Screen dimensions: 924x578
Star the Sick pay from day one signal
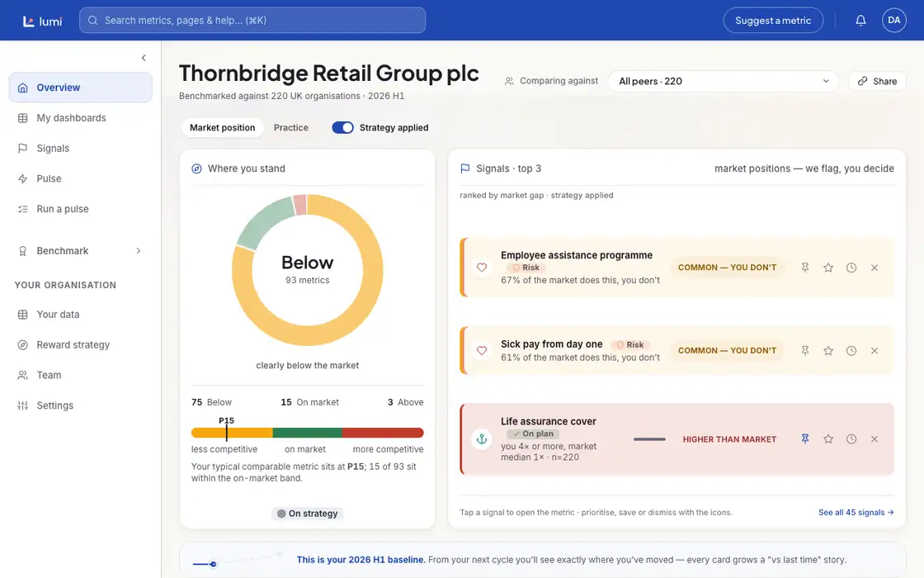[x=828, y=351]
